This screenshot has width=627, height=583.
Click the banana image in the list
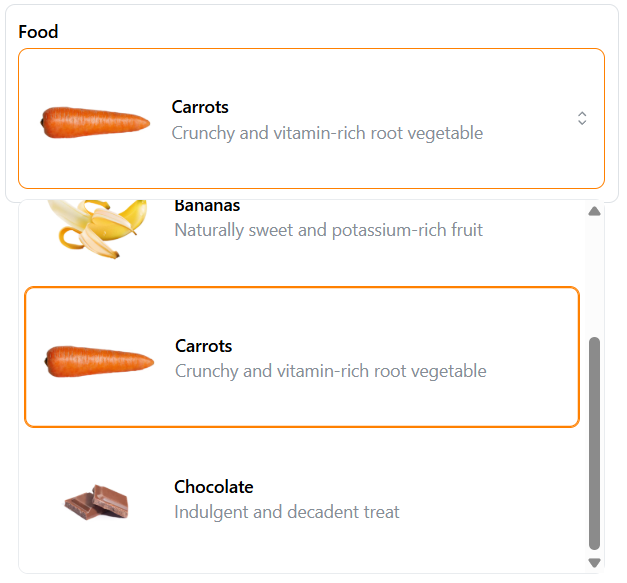tap(97, 226)
